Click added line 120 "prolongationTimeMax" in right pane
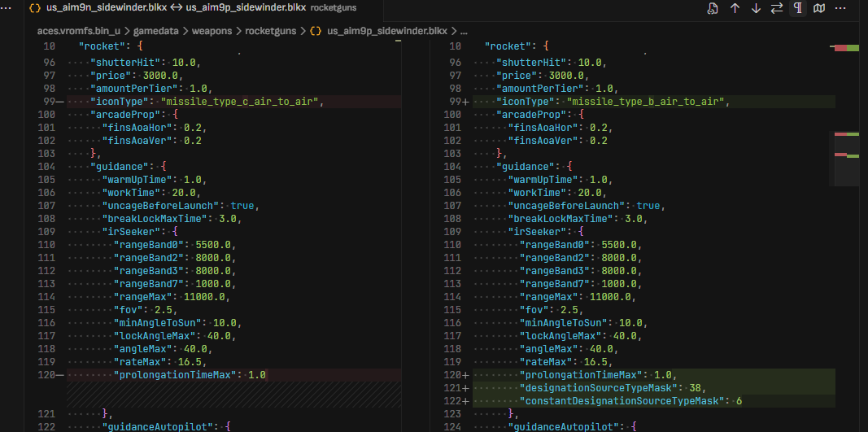 click(x=654, y=375)
